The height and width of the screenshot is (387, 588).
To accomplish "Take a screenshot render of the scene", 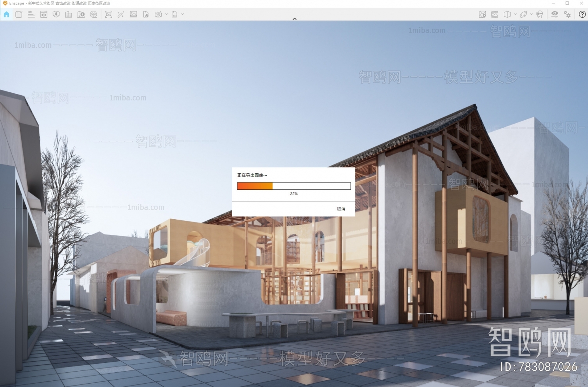I will [109, 14].
